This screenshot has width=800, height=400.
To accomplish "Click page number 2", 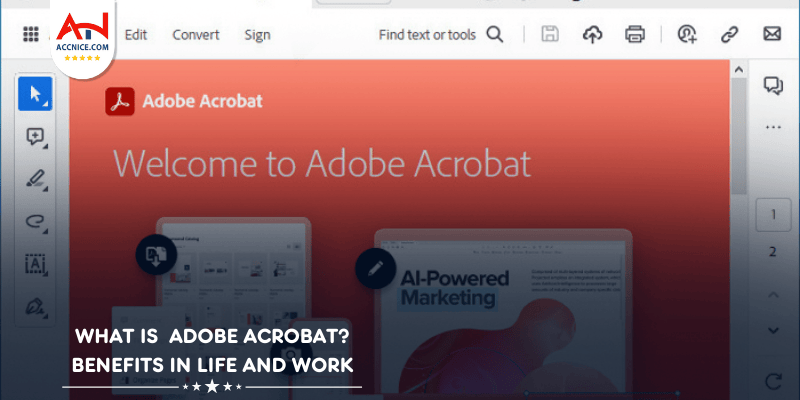I will (773, 252).
